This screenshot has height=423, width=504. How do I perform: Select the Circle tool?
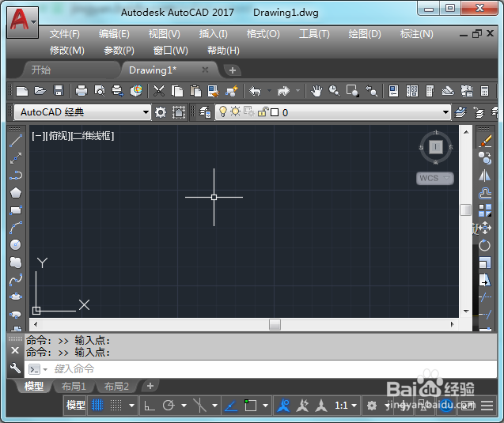[16, 245]
